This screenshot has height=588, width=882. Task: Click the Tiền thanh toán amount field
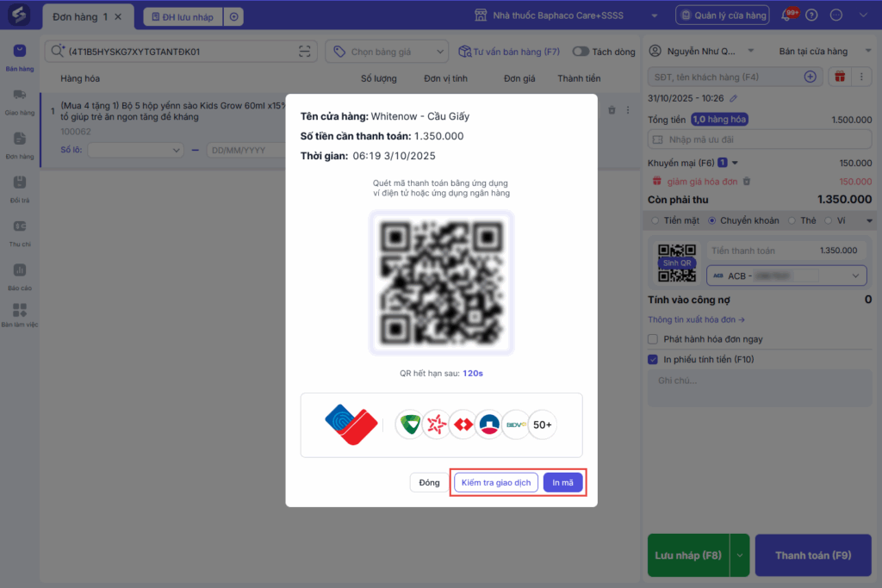pyautogui.click(x=786, y=251)
